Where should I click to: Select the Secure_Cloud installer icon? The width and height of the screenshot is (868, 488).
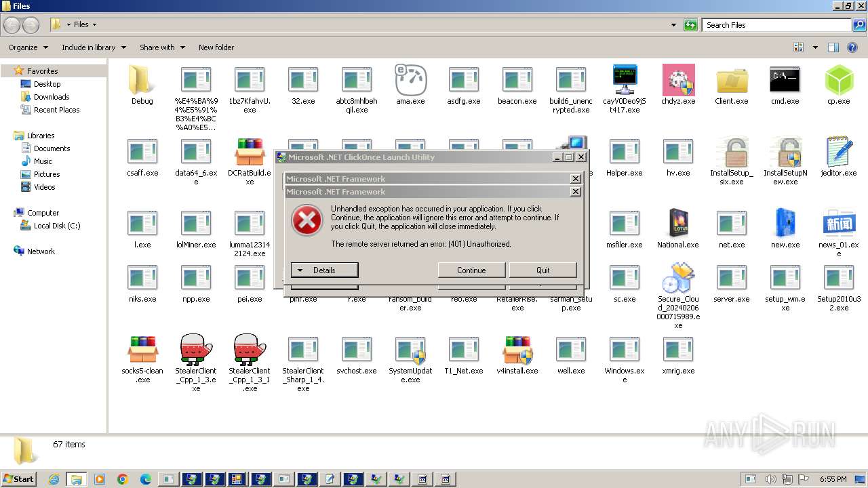tap(678, 278)
